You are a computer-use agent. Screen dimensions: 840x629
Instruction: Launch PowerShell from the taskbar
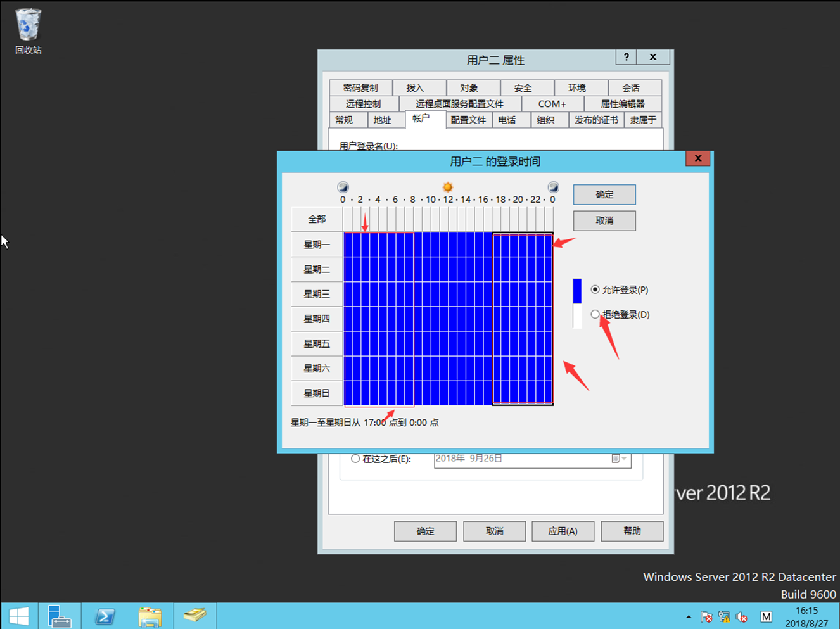click(105, 616)
